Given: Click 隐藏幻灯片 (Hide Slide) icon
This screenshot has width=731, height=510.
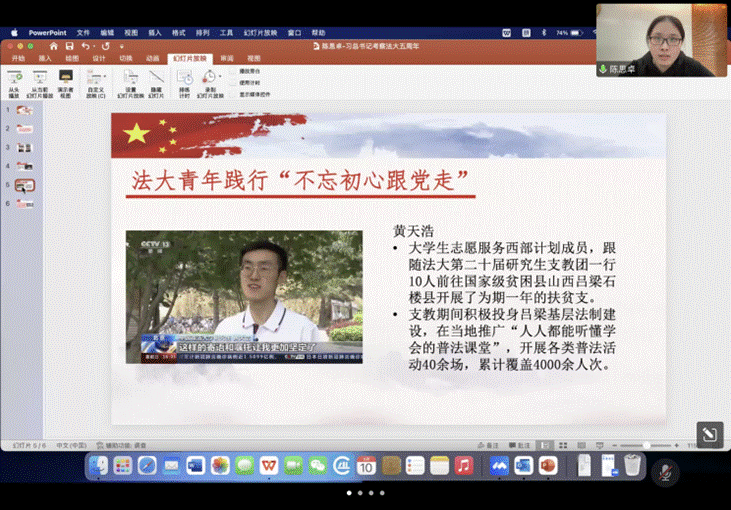Looking at the screenshot, I should click(155, 76).
